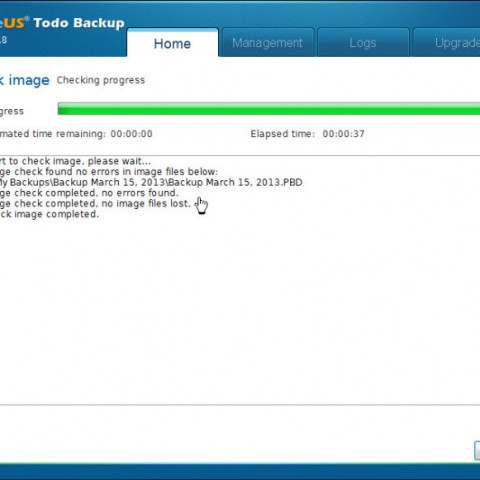Open the Management tab
The height and width of the screenshot is (480, 480).
tap(268, 43)
